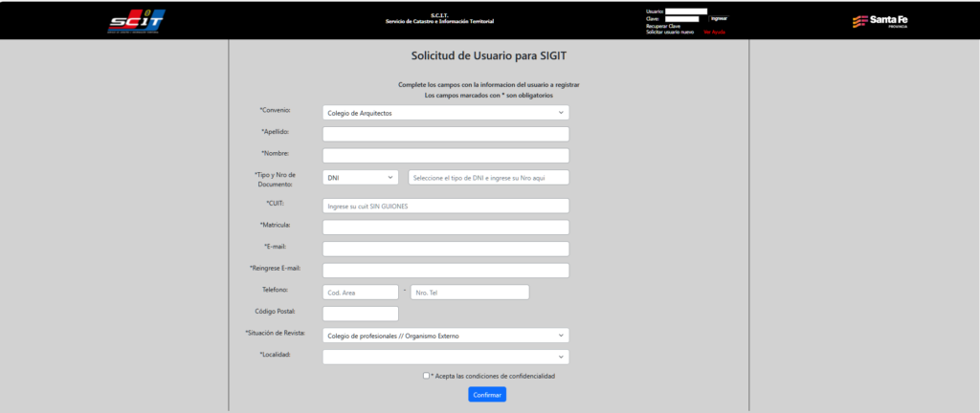
Task: Focus the Usuario login field
Action: click(x=685, y=11)
